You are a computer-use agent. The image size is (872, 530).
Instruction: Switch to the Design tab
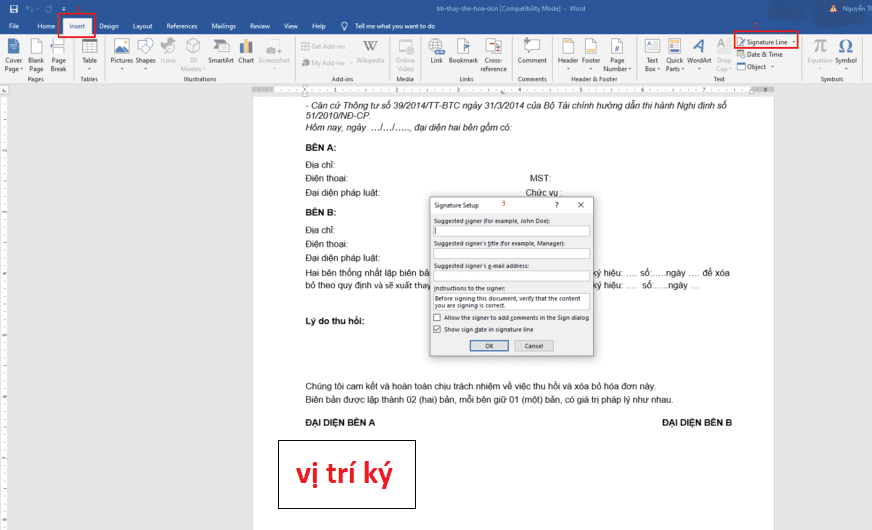coord(109,26)
